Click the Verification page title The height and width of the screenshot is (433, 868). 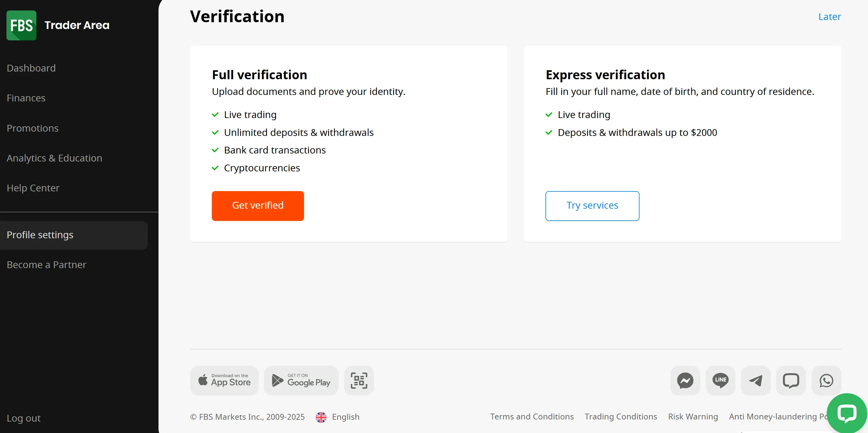pyautogui.click(x=237, y=17)
